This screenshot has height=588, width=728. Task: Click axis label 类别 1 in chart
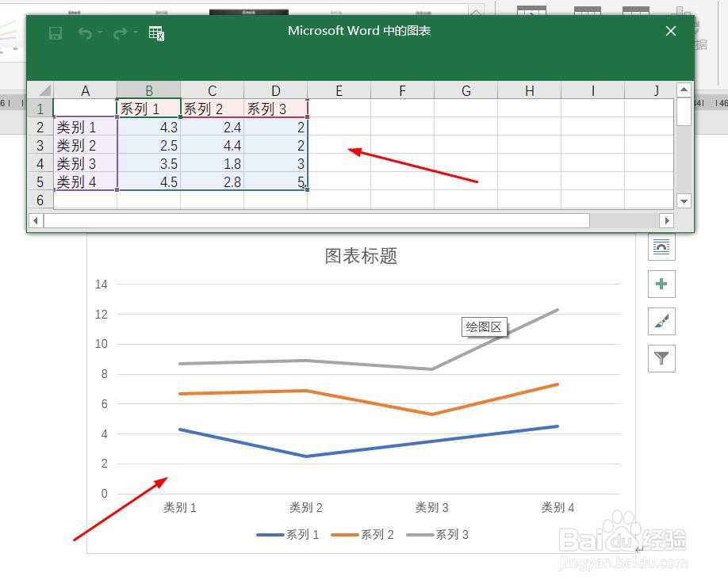180,508
